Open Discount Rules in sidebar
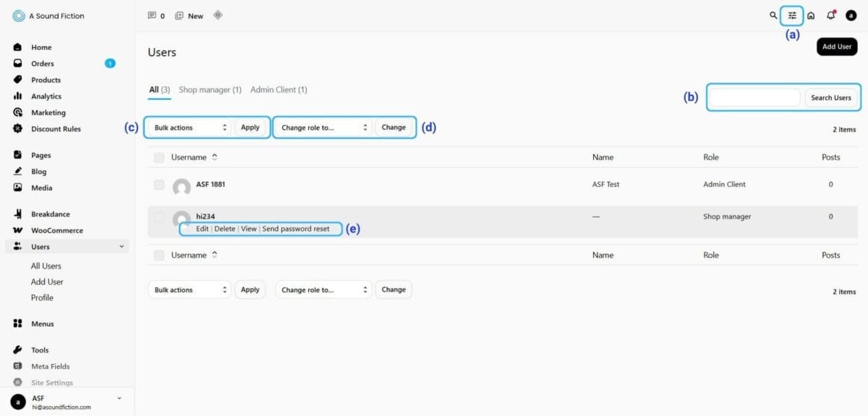868x417 pixels. click(x=56, y=129)
